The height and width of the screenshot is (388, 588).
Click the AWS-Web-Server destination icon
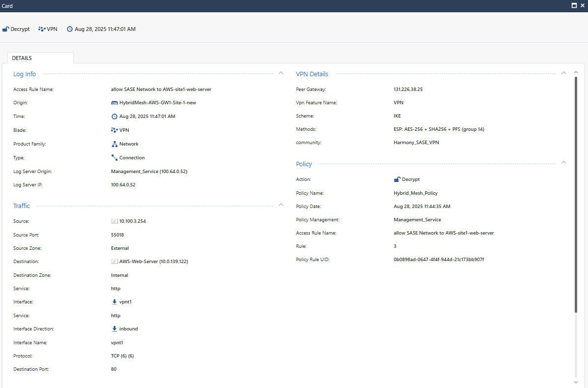coord(115,262)
